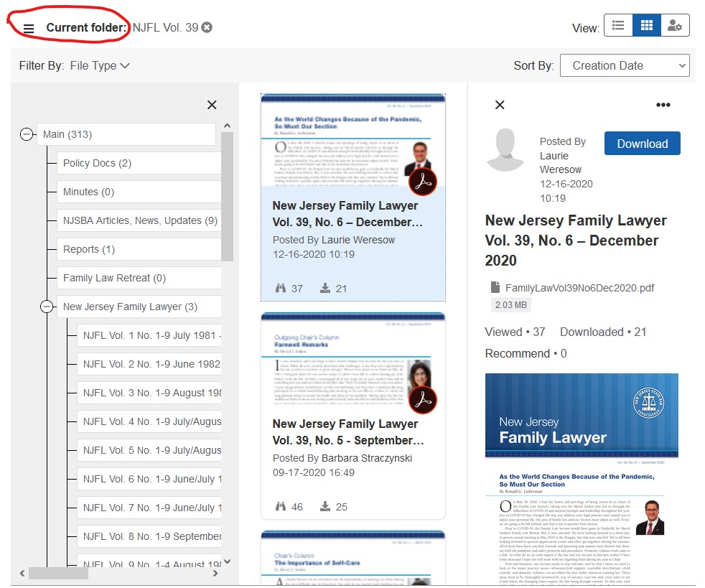This screenshot has height=588, width=705.
Task: Open the hamburger folder menu icon
Action: pyautogui.click(x=28, y=29)
